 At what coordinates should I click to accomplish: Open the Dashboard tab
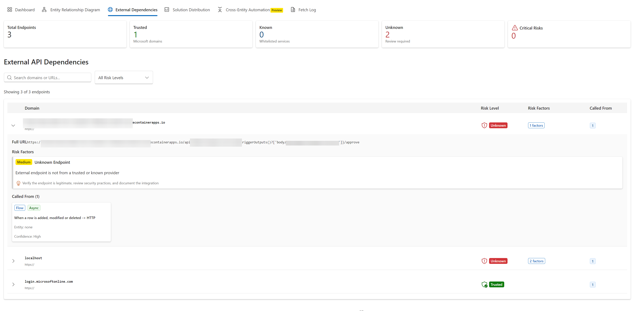point(21,10)
